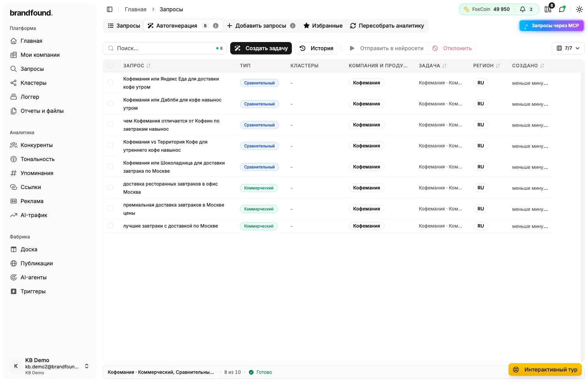Click the brandfound logo
Screen dimensions: 588x382
click(31, 13)
